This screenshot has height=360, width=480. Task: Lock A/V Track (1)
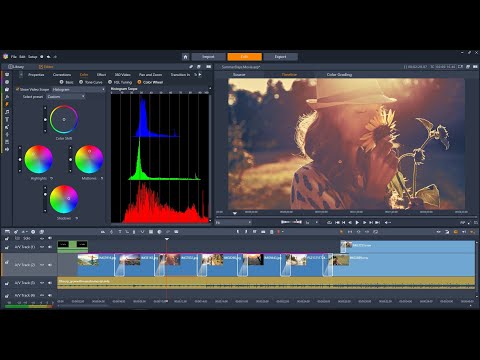(x=7, y=247)
